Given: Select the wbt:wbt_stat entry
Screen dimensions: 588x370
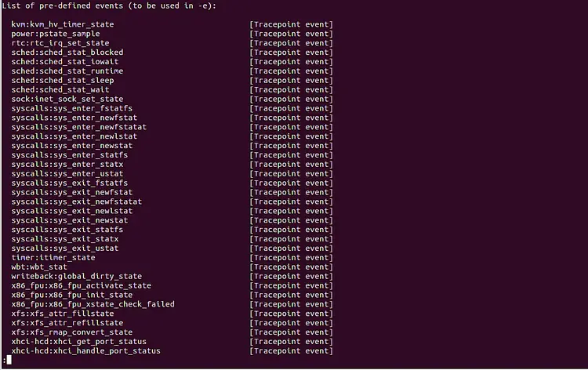Looking at the screenshot, I should [39, 267].
